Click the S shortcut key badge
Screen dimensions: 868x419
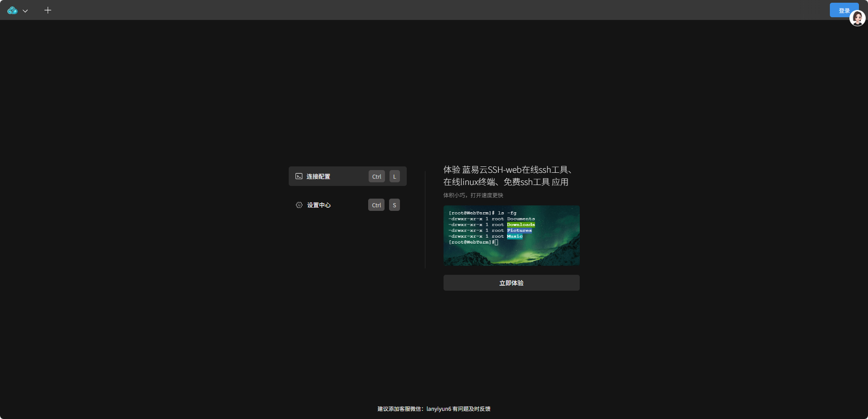pyautogui.click(x=395, y=205)
